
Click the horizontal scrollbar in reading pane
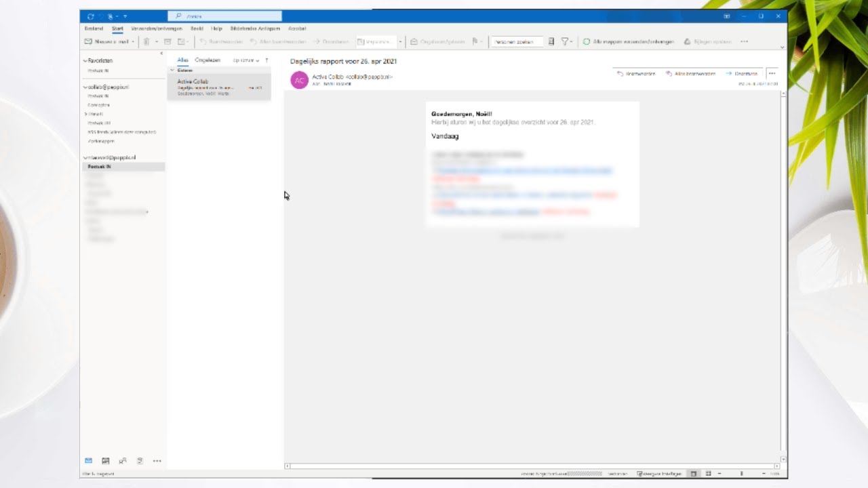click(x=533, y=466)
